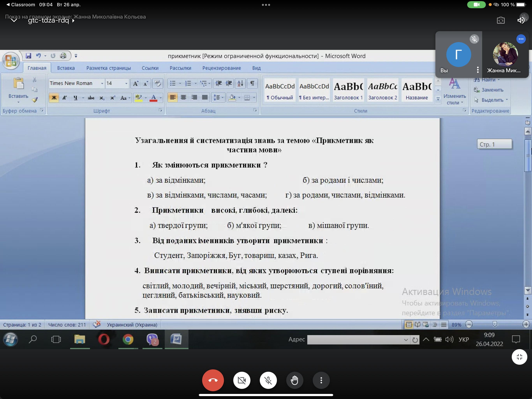Open more call options
The height and width of the screenshot is (399, 532).
click(321, 380)
